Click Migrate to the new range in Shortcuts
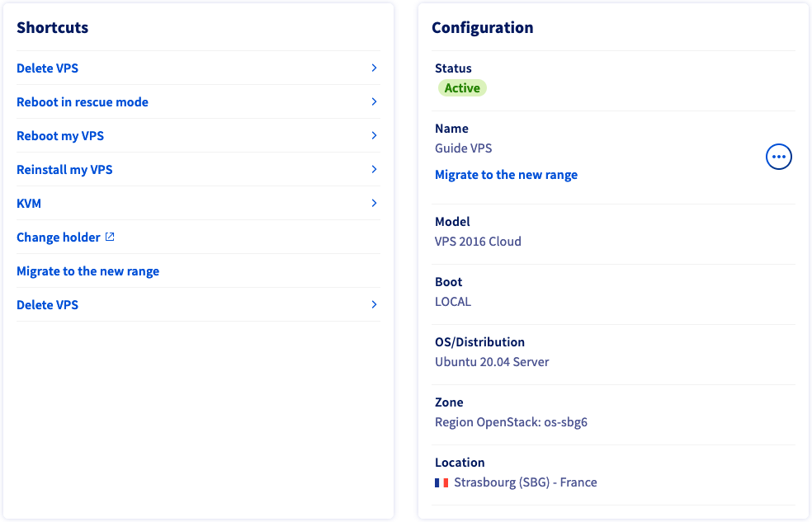812x522 pixels. 87,271
